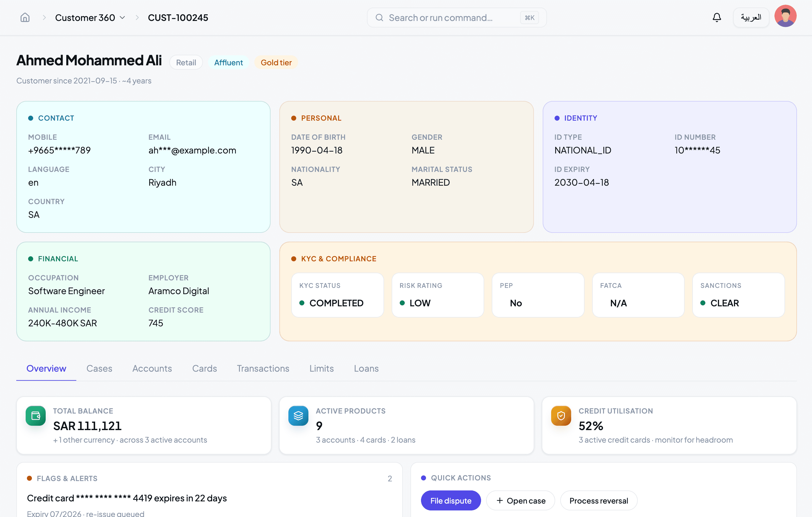Viewport: 812px width, 517px height.
Task: Click the Contact section heading
Action: [x=56, y=118]
